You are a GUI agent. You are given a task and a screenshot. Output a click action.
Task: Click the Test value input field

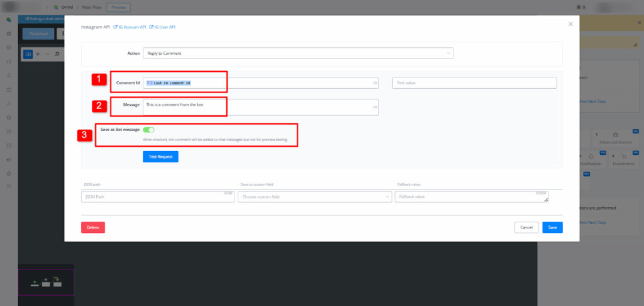click(474, 83)
